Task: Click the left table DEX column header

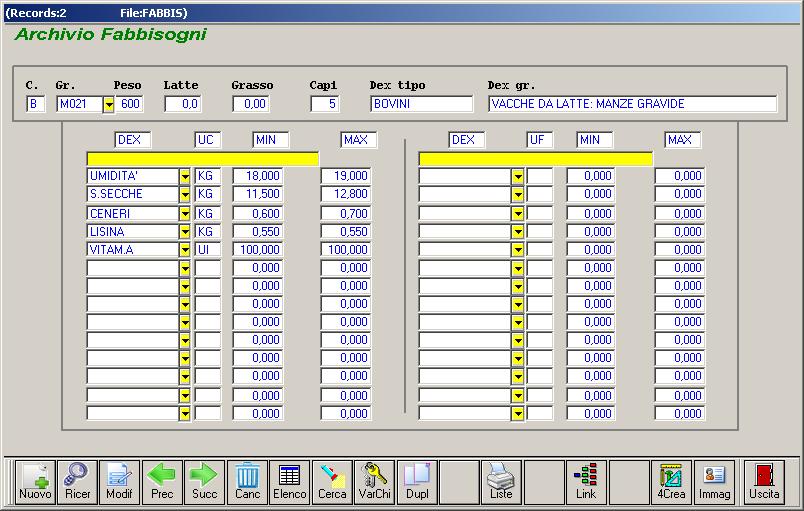Action: [133, 140]
